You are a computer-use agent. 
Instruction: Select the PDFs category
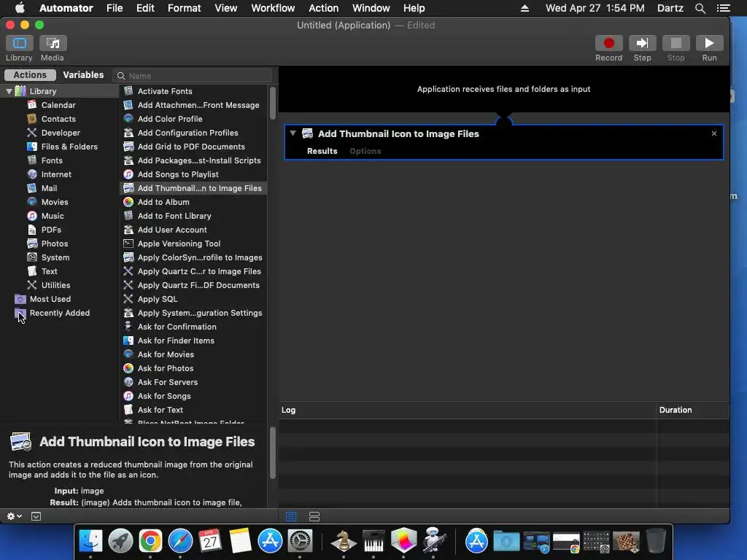click(51, 230)
